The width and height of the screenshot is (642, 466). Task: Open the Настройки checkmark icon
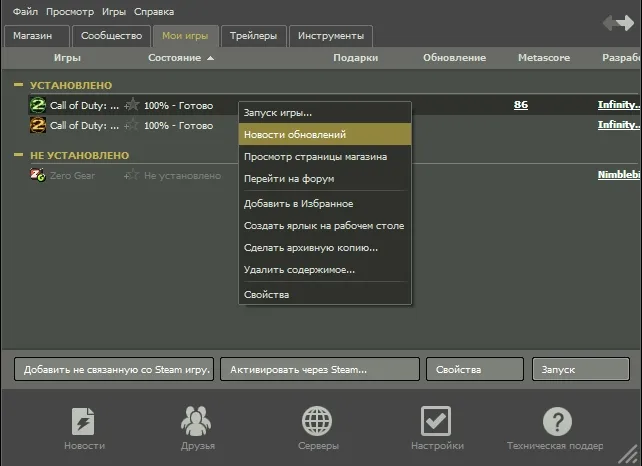436,421
